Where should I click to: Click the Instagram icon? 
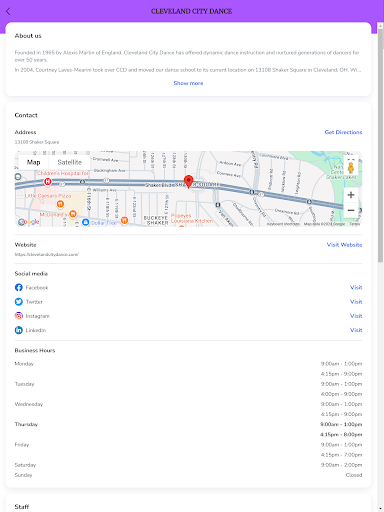click(19, 316)
